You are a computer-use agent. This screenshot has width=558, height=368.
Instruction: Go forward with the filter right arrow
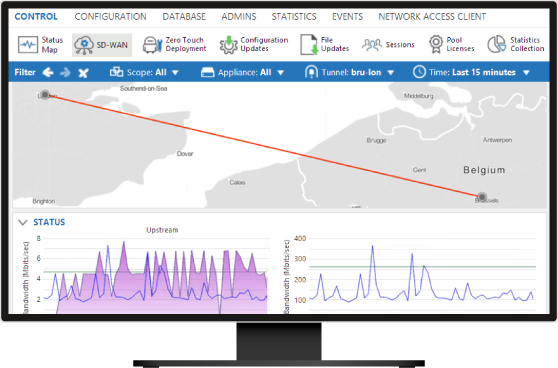point(65,73)
